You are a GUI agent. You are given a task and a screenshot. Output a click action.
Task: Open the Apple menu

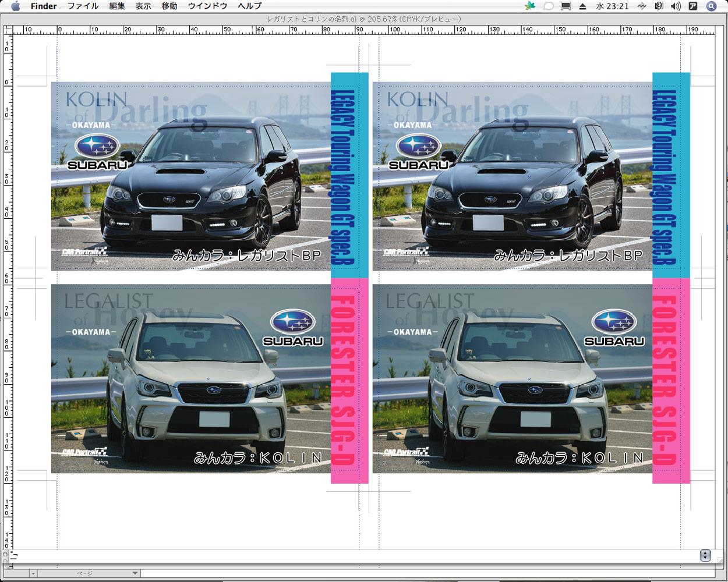click(15, 6)
